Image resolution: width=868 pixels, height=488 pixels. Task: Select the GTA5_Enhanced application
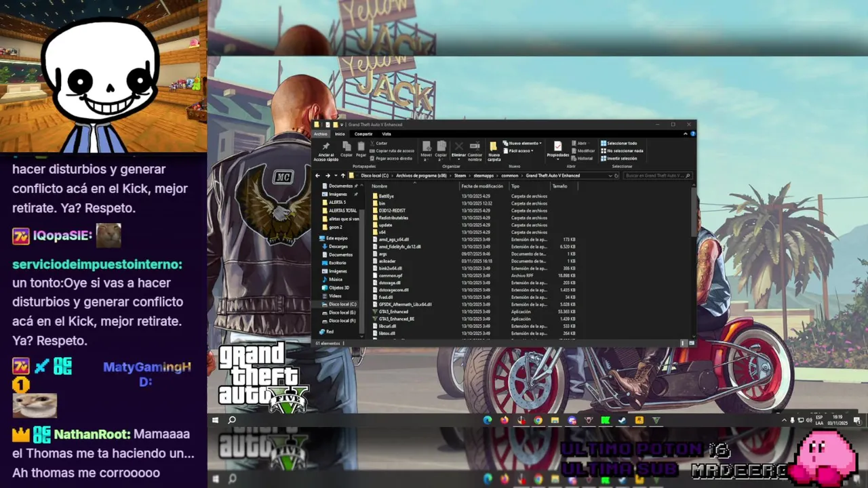click(390, 312)
